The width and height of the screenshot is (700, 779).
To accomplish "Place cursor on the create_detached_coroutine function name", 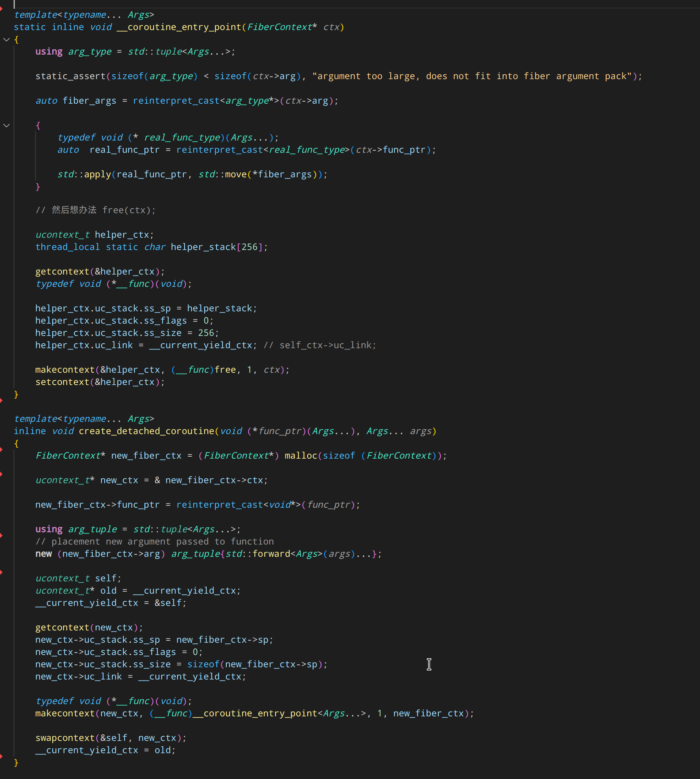I will click(x=146, y=431).
